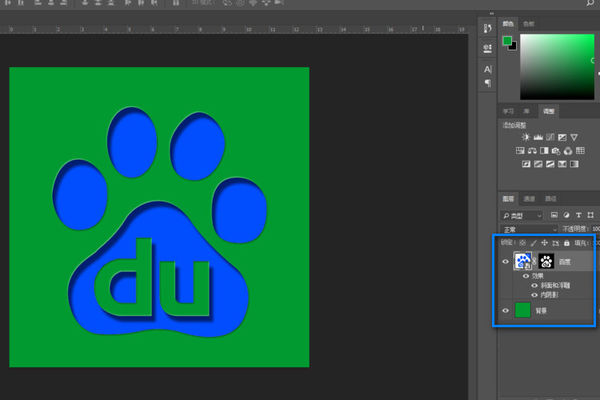Filter layers for adjustment layers
The image size is (600, 400).
(x=566, y=215)
